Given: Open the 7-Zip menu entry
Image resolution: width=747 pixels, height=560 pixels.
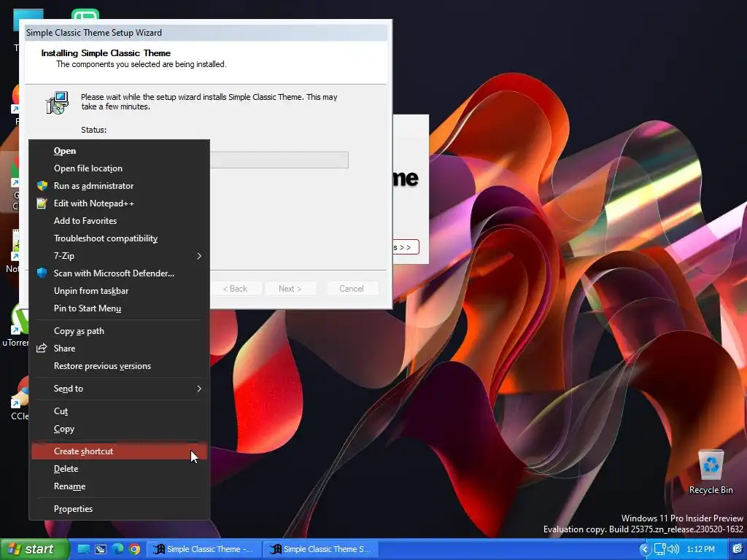Looking at the screenshot, I should 119,256.
